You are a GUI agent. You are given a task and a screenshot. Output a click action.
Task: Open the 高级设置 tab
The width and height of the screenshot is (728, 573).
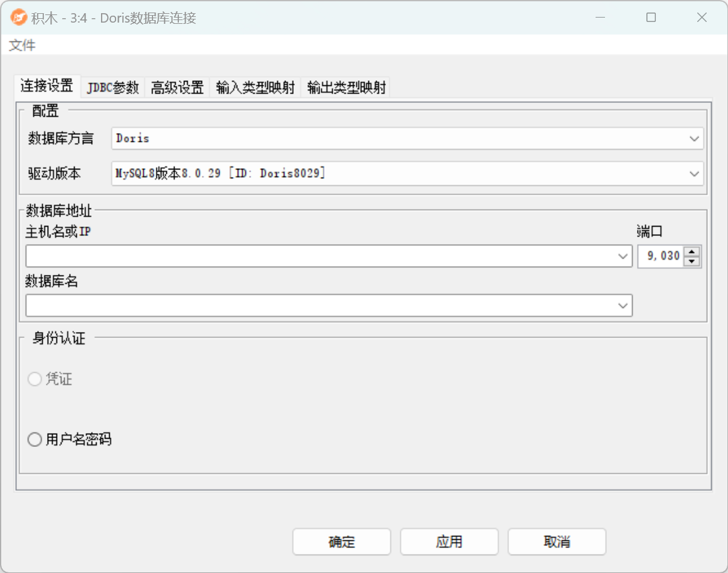(x=177, y=87)
